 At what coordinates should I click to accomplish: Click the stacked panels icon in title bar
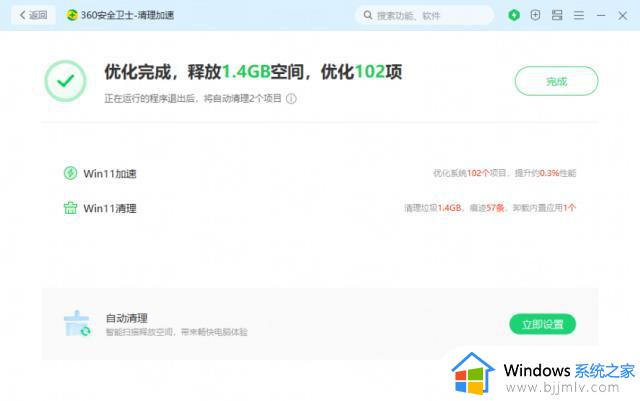(557, 16)
